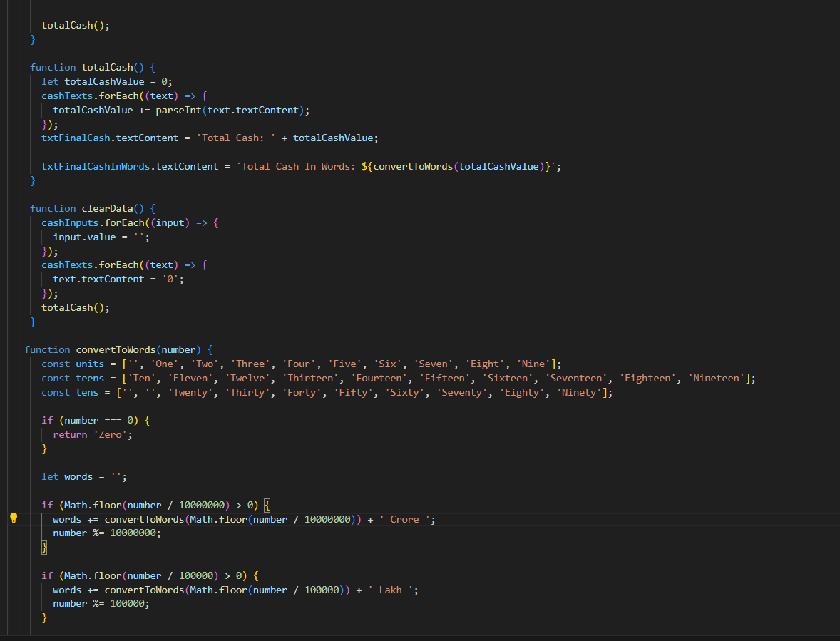Click the ' Crore ' string literal
The height and width of the screenshot is (641, 840).
(x=404, y=519)
